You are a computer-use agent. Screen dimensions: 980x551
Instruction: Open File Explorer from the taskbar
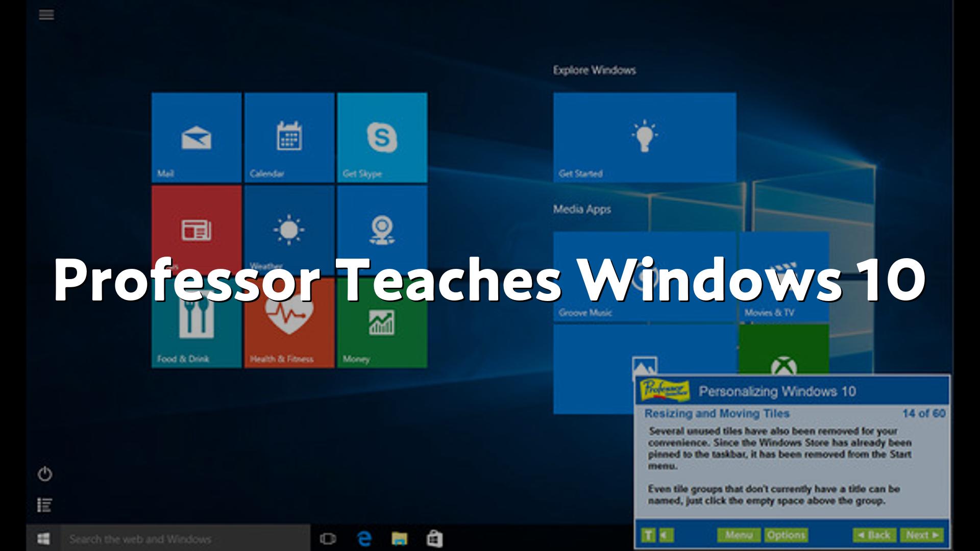click(x=399, y=538)
